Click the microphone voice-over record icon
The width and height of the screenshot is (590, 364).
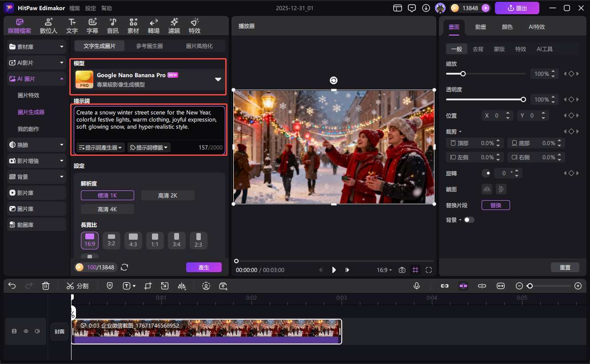(417, 286)
